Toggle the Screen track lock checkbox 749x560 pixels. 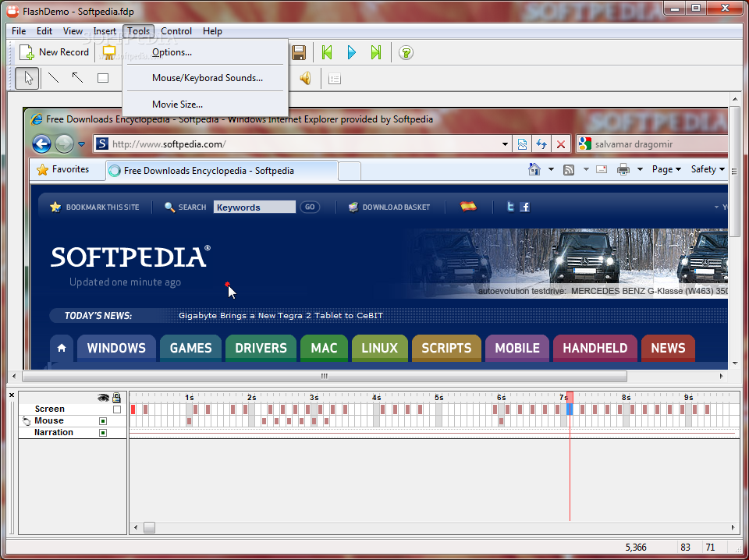click(117, 409)
